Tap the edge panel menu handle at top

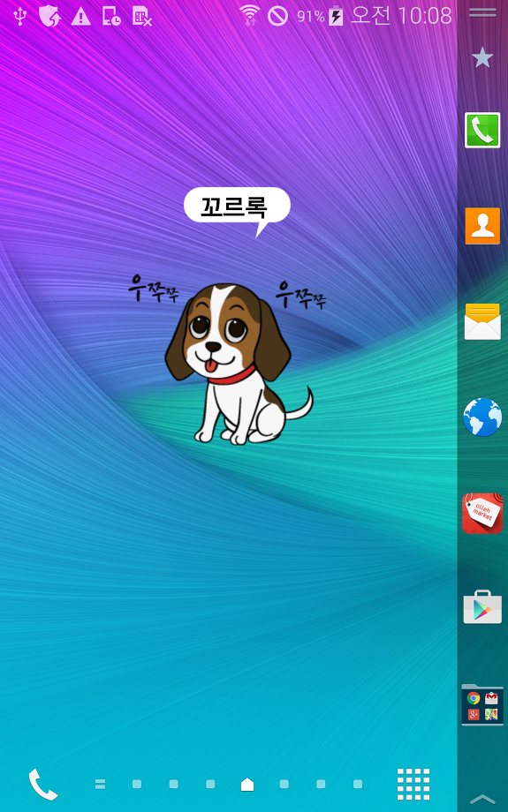coord(482,12)
